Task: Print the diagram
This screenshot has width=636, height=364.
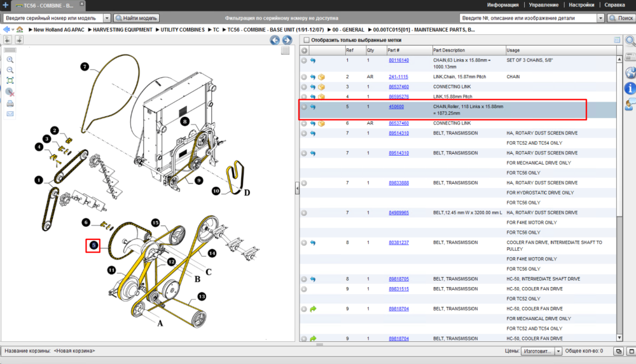Action: coord(10,104)
